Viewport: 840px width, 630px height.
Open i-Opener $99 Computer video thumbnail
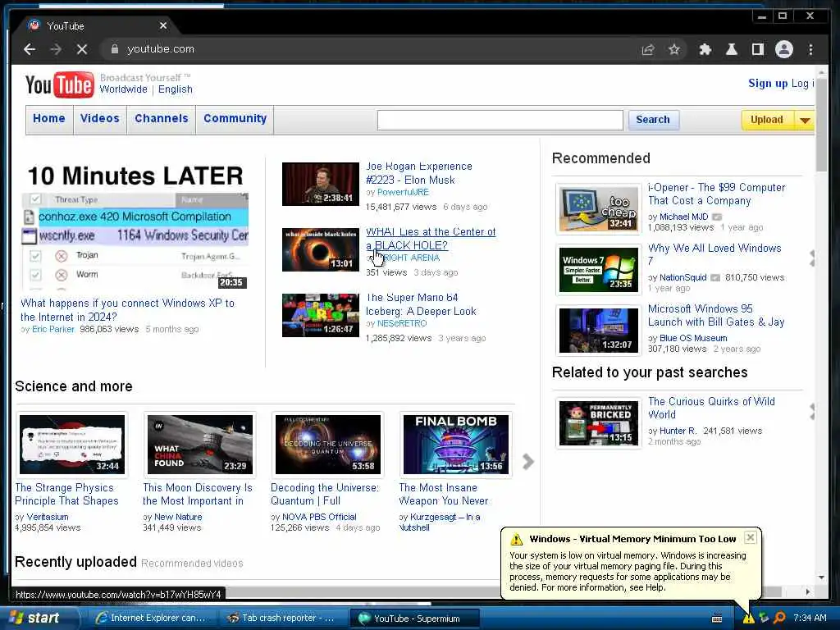pyautogui.click(x=598, y=208)
